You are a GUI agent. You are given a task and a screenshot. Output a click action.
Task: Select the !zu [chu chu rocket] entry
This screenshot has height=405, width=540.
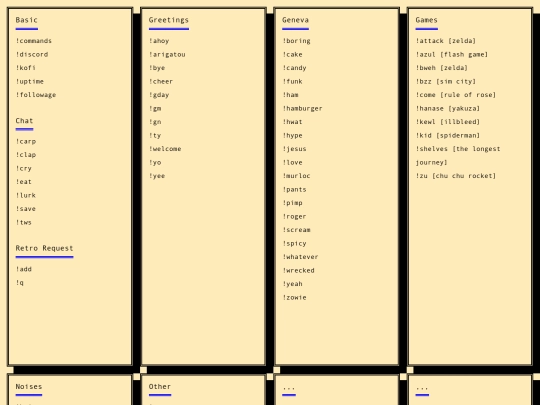[x=456, y=176]
